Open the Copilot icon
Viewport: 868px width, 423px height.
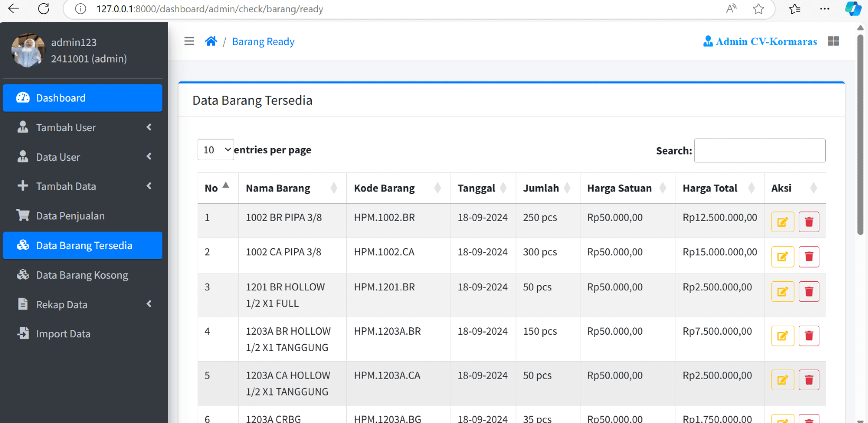point(853,8)
